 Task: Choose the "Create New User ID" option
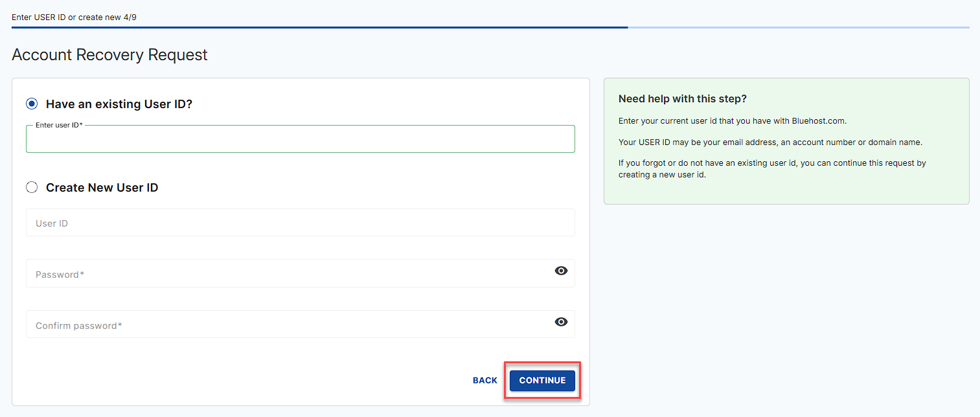(32, 187)
